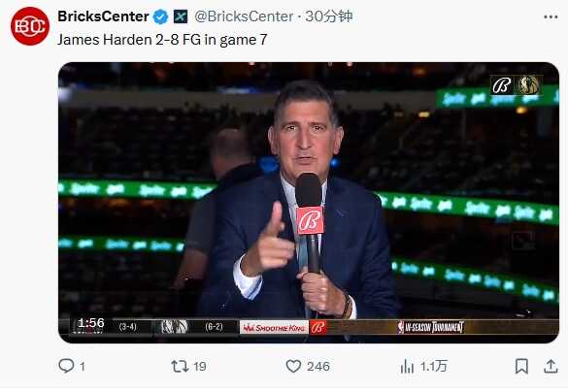Click the BricksCenter display name

click(103, 16)
